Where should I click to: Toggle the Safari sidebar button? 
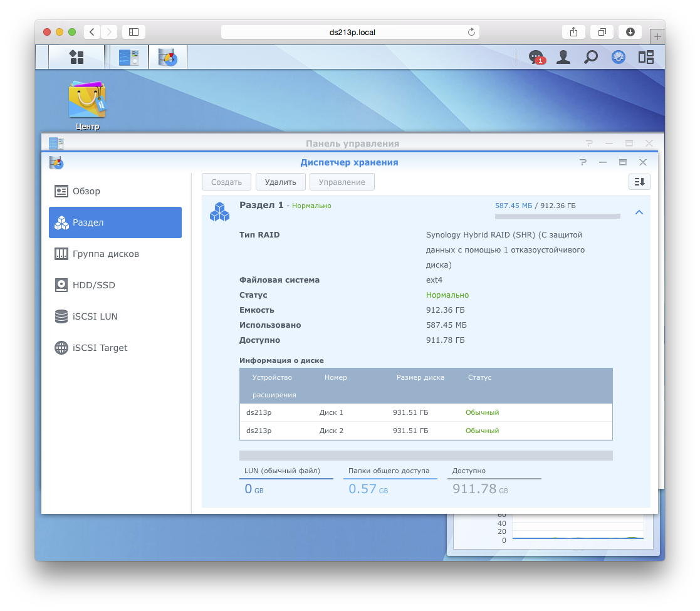click(133, 32)
